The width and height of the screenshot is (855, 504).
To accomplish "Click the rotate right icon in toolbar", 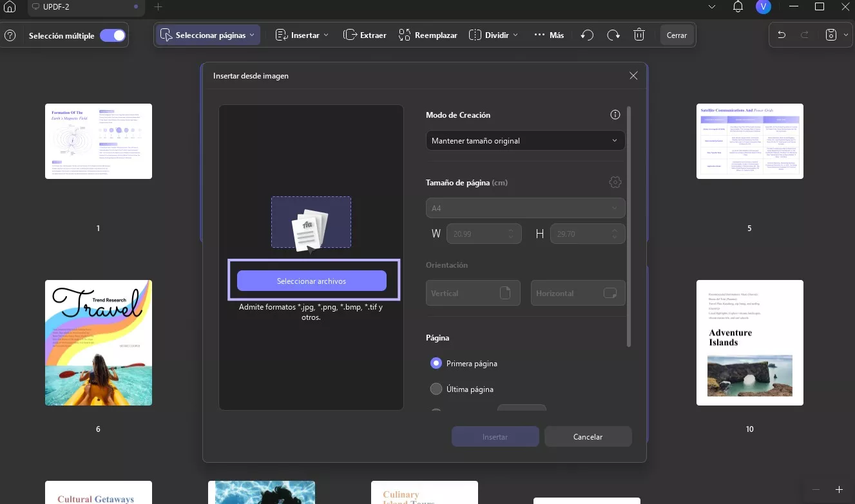I will point(613,35).
